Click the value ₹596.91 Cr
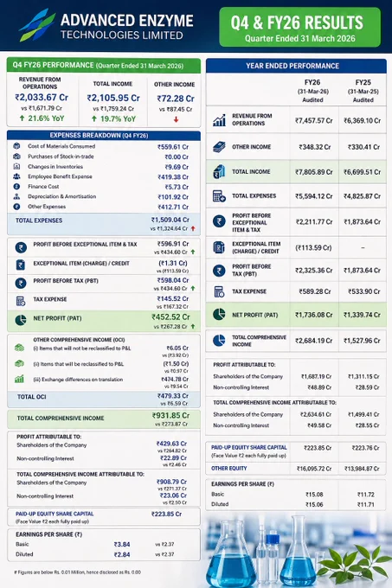The width and height of the screenshot is (392, 588). click(173, 244)
